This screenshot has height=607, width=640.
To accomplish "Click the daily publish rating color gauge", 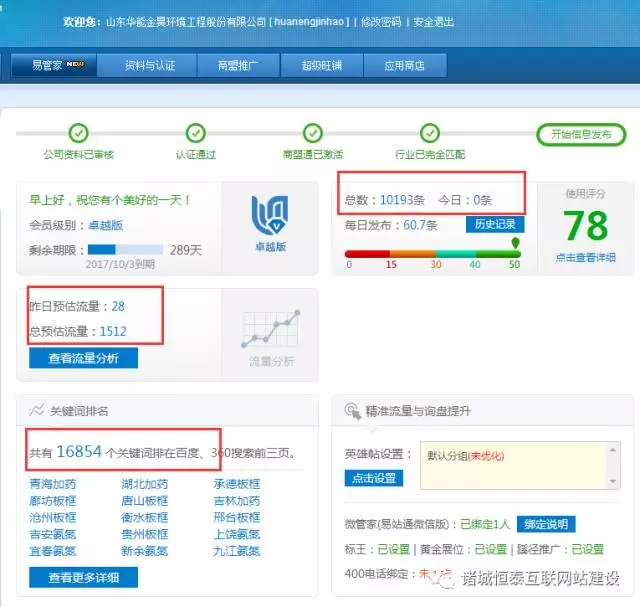I will 432,253.
